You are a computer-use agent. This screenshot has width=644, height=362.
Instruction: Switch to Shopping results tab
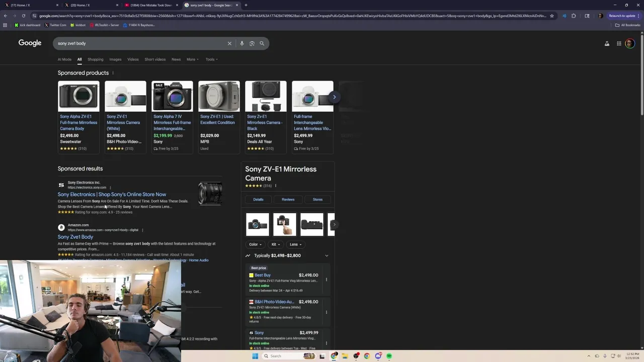(x=95, y=59)
